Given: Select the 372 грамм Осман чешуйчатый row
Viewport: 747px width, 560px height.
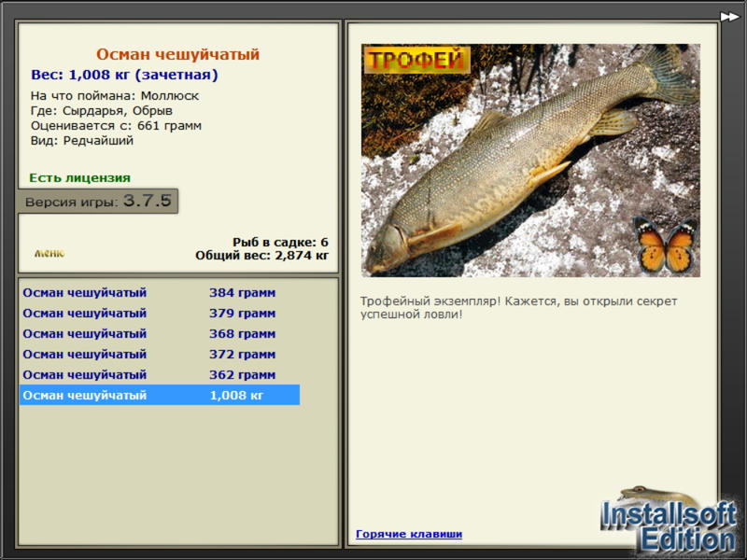Looking at the screenshot, I should coord(160,354).
